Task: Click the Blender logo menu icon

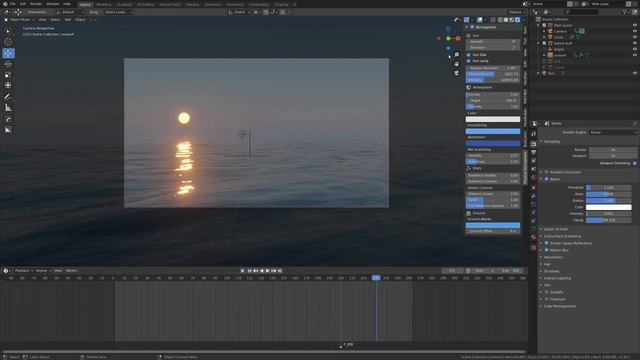Action: 5,4
